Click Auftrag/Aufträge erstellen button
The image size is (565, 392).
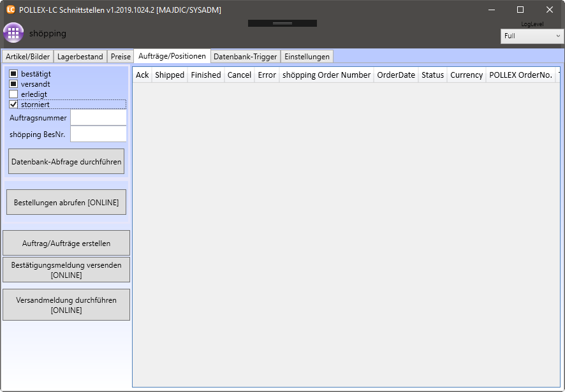[x=66, y=243]
